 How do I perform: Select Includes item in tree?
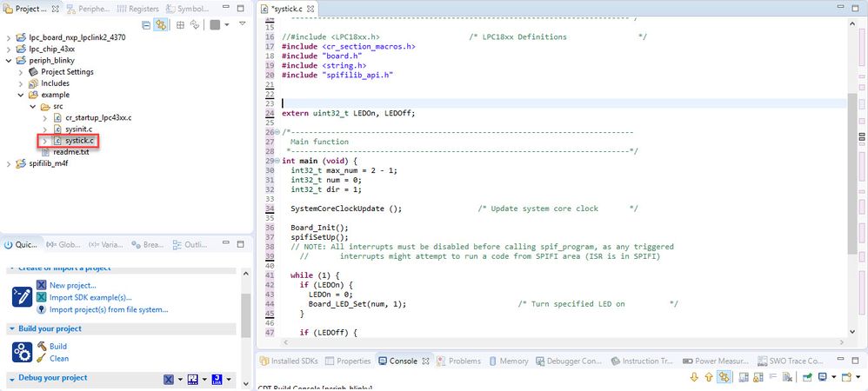point(55,83)
